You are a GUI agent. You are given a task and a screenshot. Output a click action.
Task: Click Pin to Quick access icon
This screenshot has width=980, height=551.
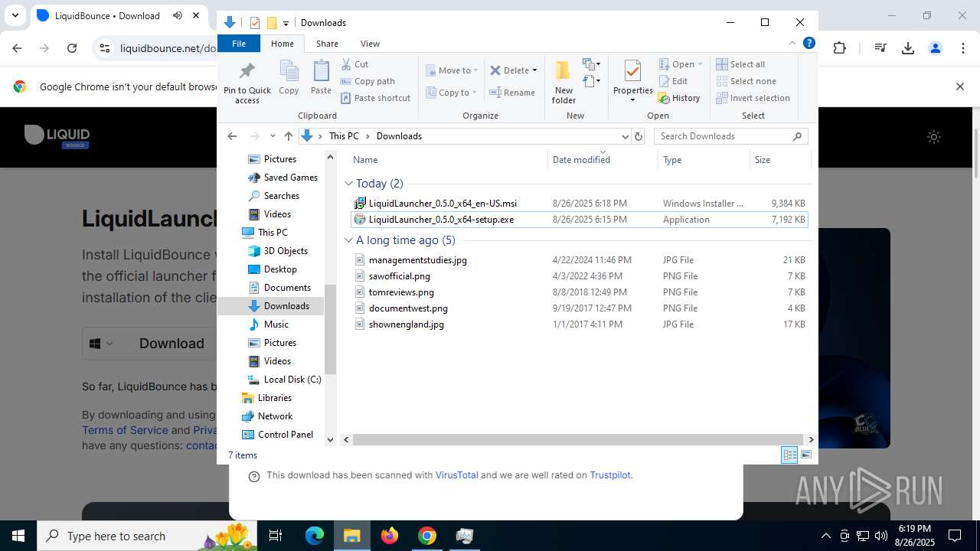[247, 83]
